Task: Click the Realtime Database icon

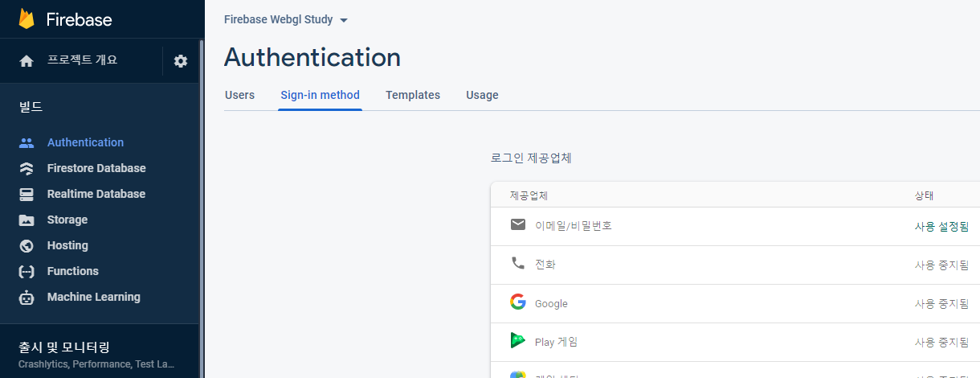Action: (x=27, y=194)
